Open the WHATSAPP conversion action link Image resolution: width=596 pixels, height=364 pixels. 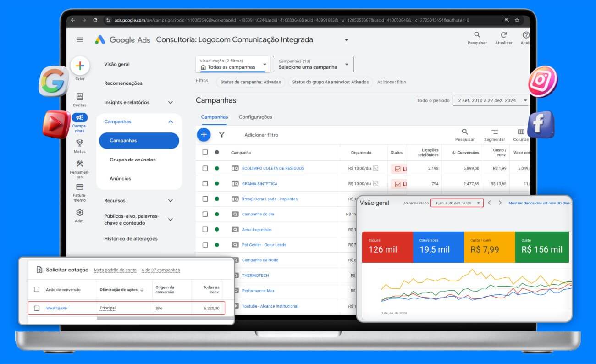pyautogui.click(x=57, y=308)
